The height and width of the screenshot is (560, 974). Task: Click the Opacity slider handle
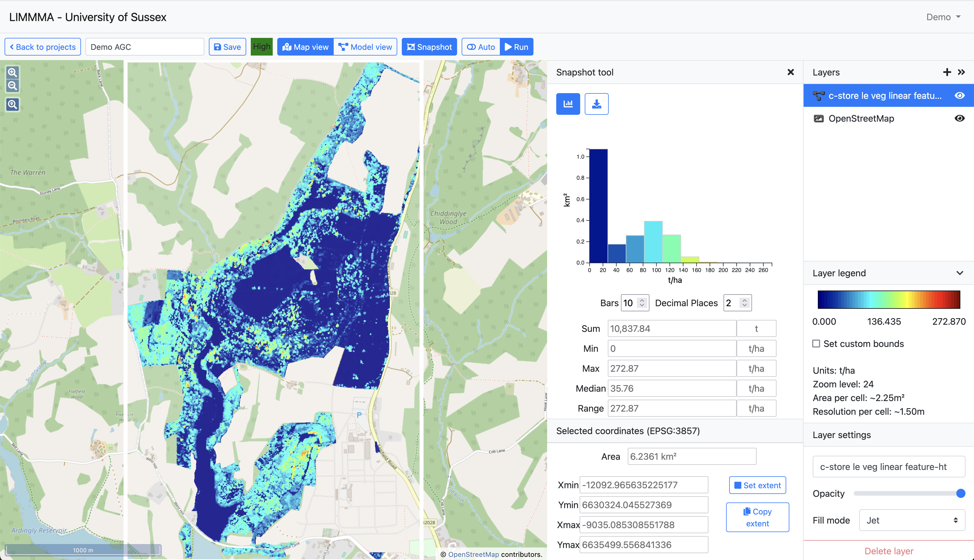(961, 493)
